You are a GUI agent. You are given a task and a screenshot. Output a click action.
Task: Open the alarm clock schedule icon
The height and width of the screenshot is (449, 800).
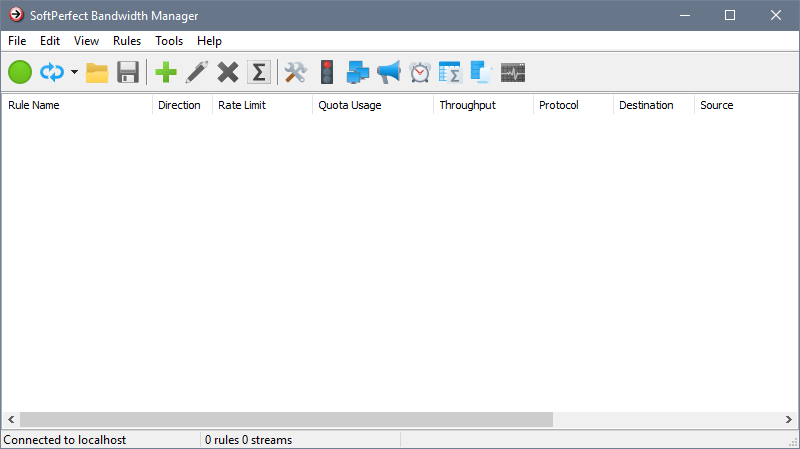(x=420, y=72)
